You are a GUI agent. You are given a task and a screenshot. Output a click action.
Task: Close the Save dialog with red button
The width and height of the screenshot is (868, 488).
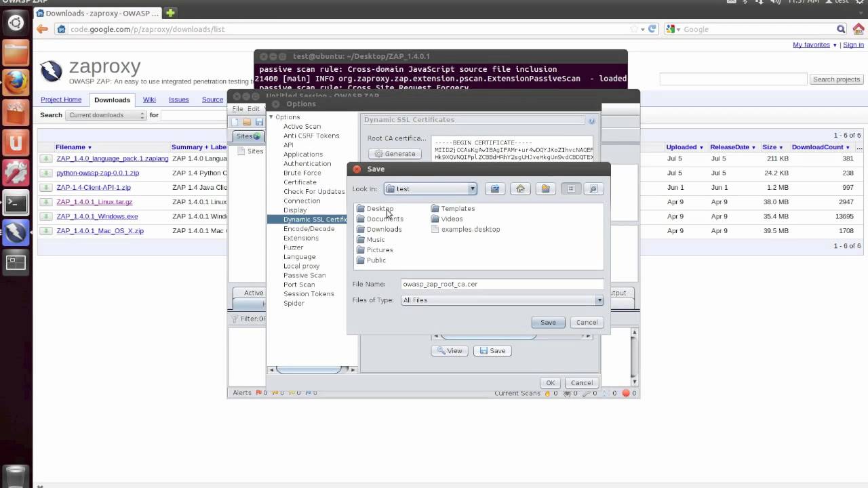click(x=357, y=169)
